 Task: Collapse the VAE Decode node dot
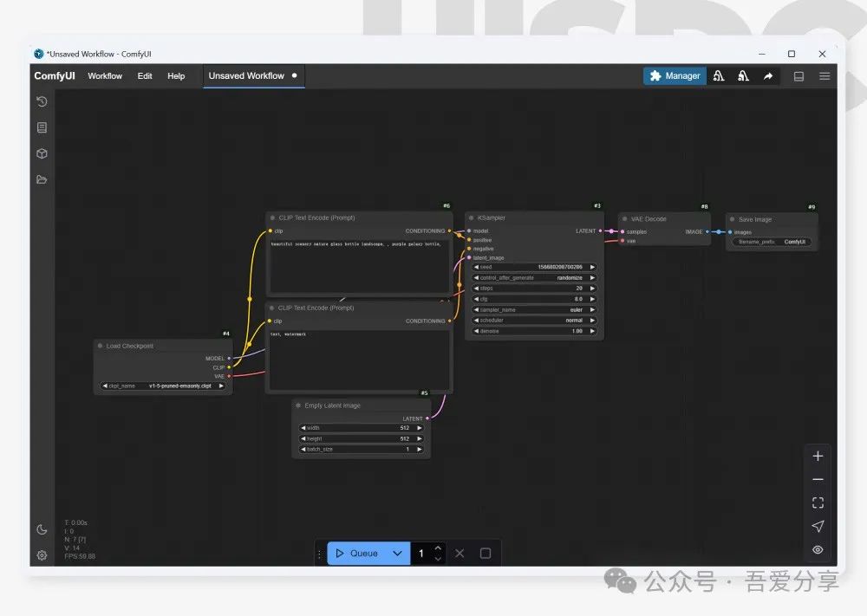[625, 219]
